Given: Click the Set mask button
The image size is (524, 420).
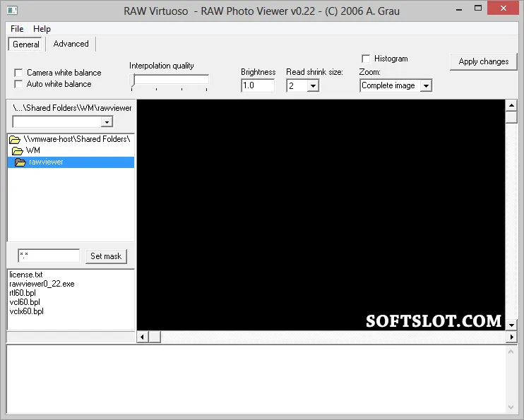Looking at the screenshot, I should 106,256.
